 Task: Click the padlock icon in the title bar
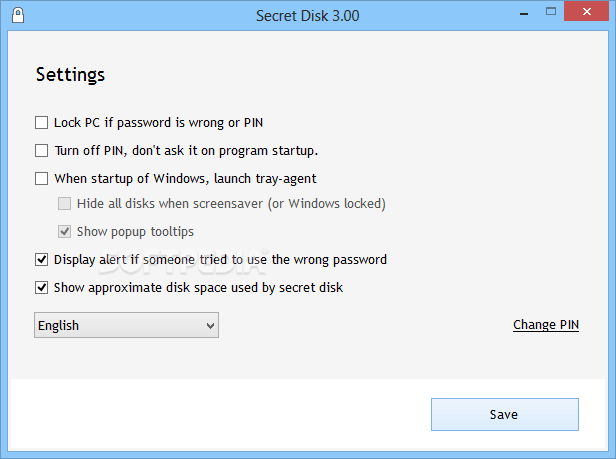click(18, 15)
